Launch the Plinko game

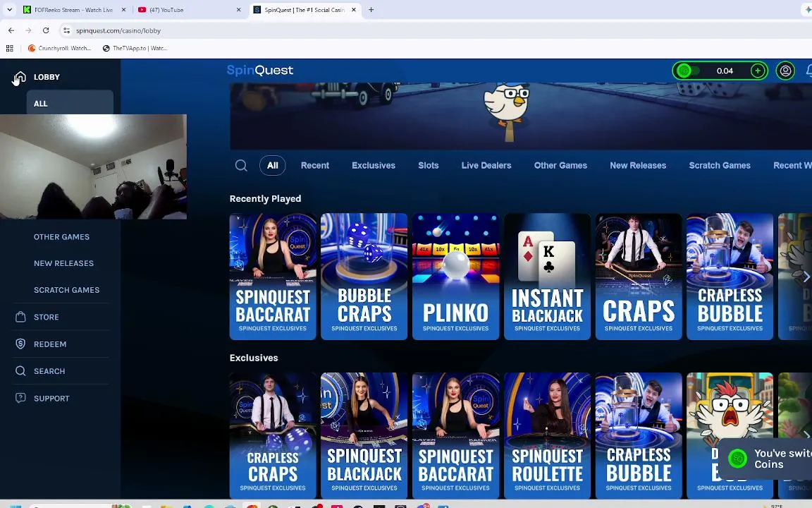[x=456, y=277]
